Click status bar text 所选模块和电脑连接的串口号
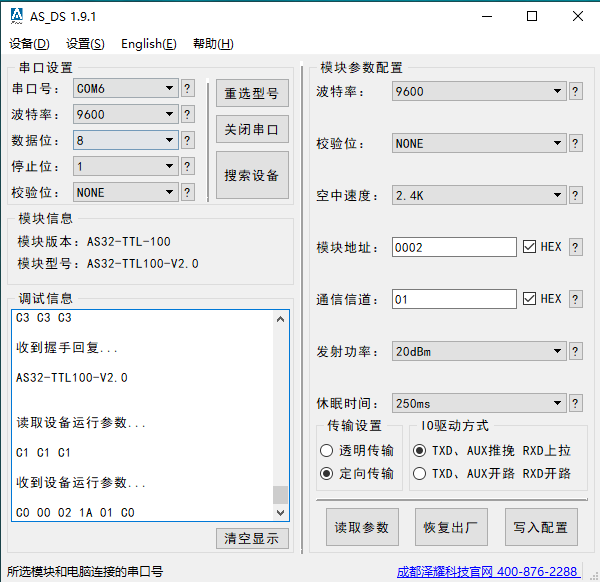This screenshot has height=582, width=600. (85, 572)
